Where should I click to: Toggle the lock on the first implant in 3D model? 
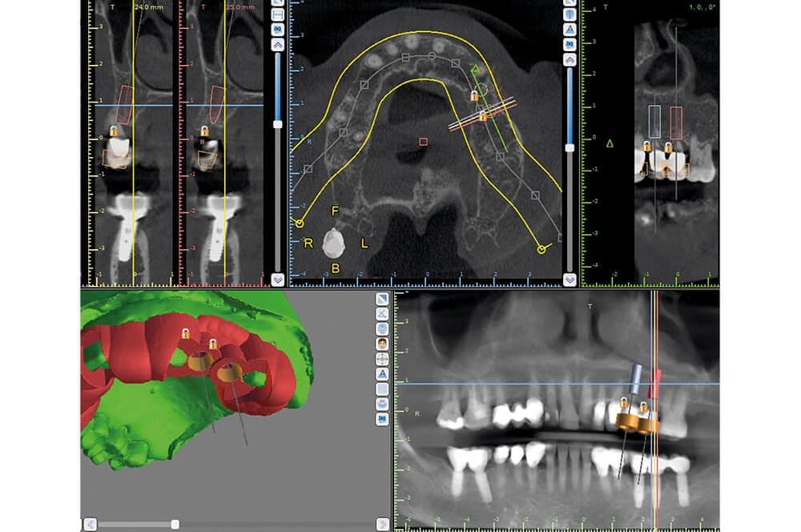point(186,333)
